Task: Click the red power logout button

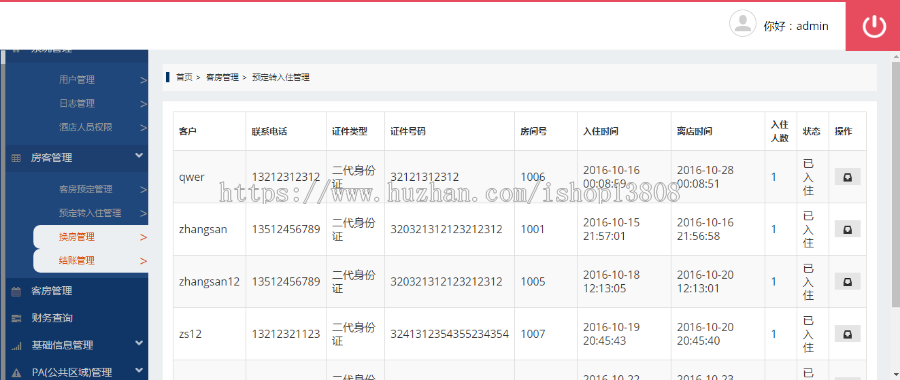Action: tap(873, 26)
